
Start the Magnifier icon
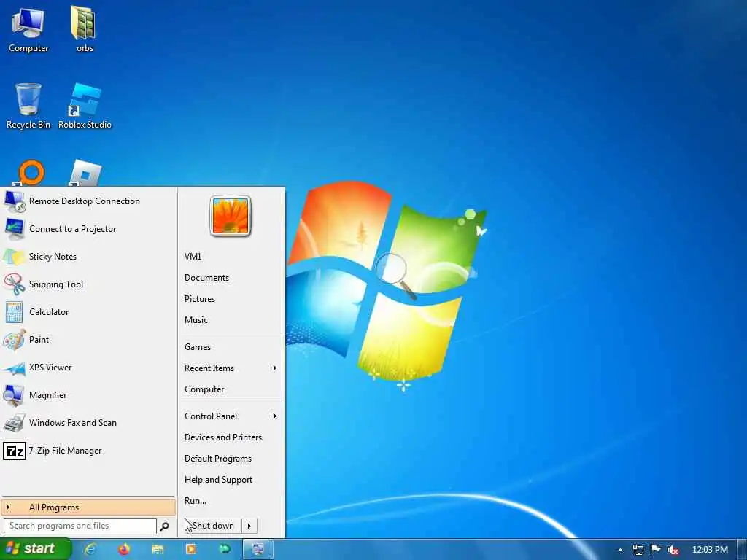[x=15, y=395]
